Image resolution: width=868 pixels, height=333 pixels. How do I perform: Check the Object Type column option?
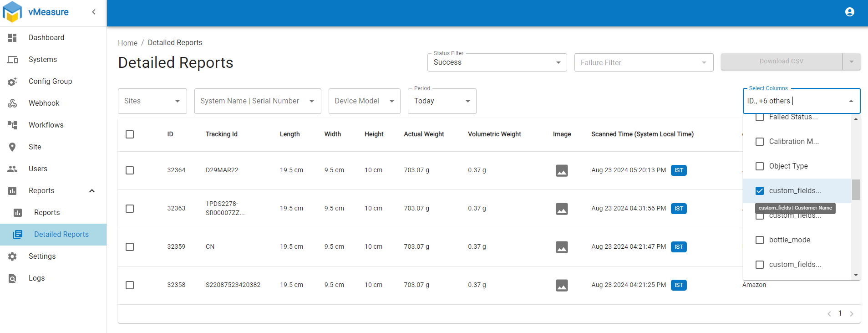[760, 166]
